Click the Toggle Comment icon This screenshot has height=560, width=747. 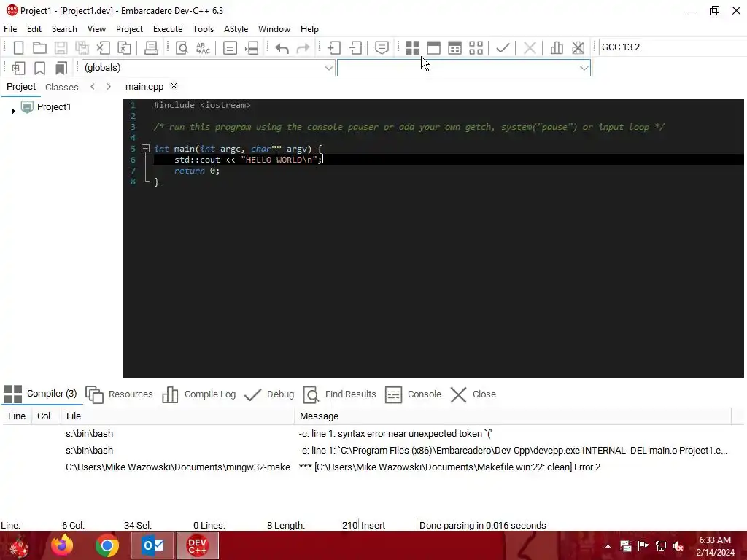tap(382, 47)
